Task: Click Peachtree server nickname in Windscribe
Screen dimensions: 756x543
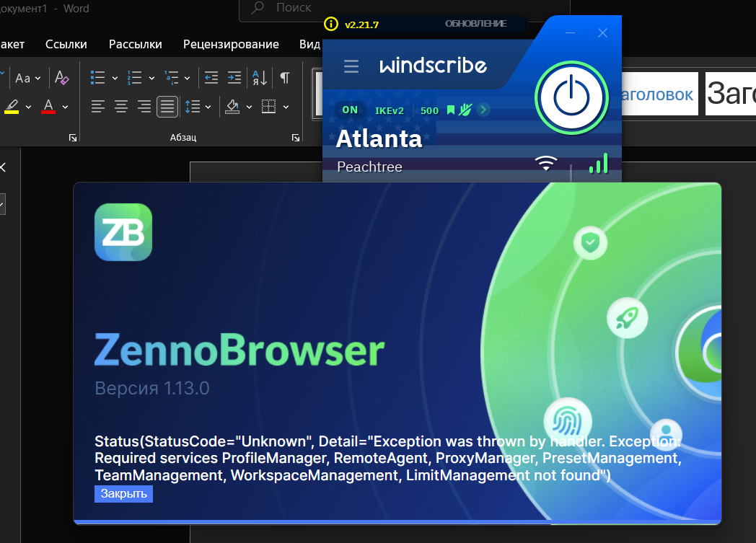Action: coord(370,167)
